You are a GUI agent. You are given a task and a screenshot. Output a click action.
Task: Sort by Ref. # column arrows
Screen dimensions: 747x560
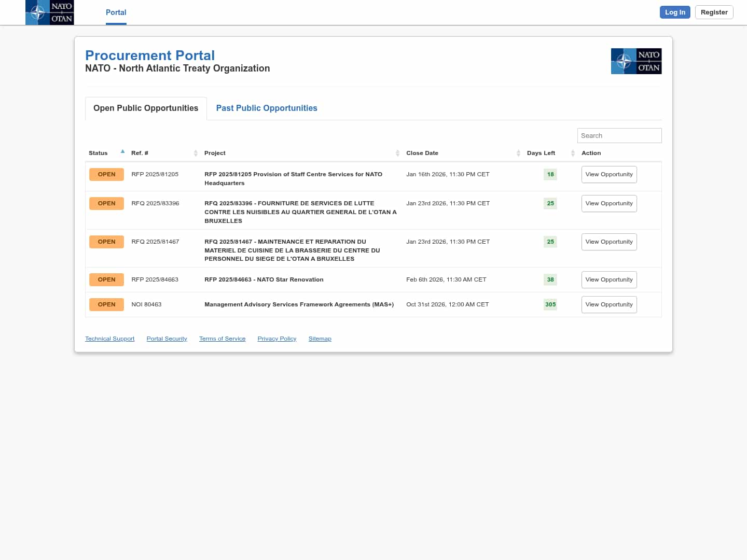(196, 153)
